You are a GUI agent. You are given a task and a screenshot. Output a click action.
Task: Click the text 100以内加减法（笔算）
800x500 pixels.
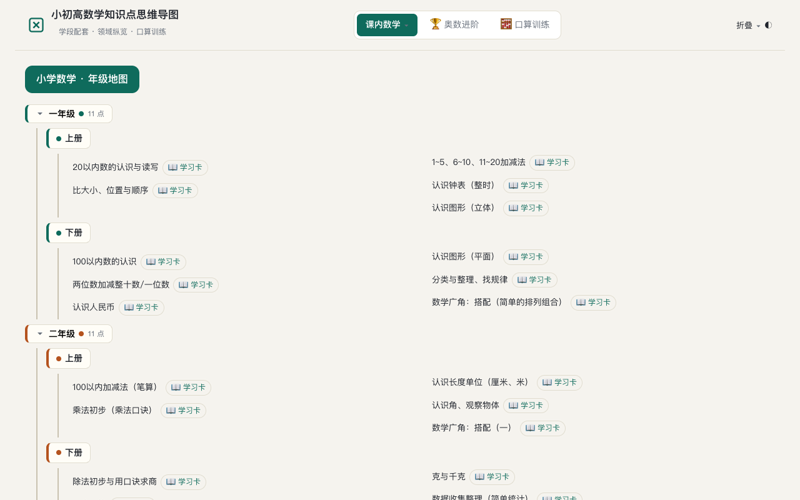pyautogui.click(x=116, y=387)
